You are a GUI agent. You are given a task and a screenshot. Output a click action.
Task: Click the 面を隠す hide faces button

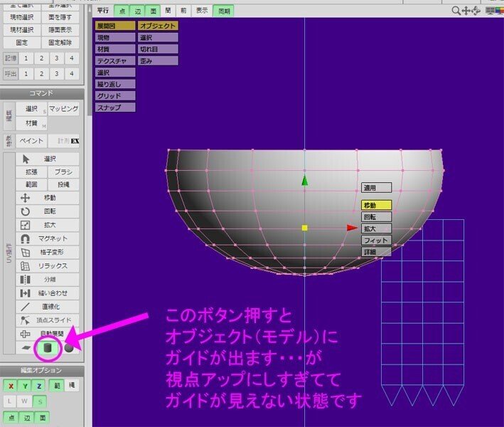click(60, 17)
